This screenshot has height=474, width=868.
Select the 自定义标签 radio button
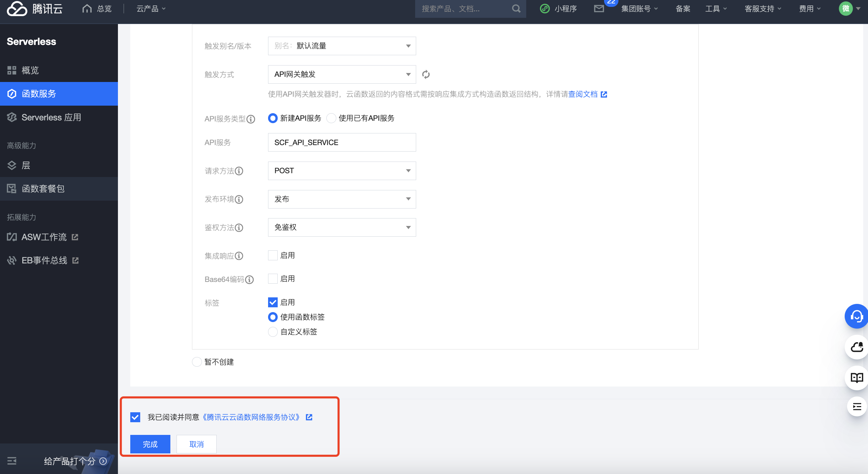(x=273, y=332)
